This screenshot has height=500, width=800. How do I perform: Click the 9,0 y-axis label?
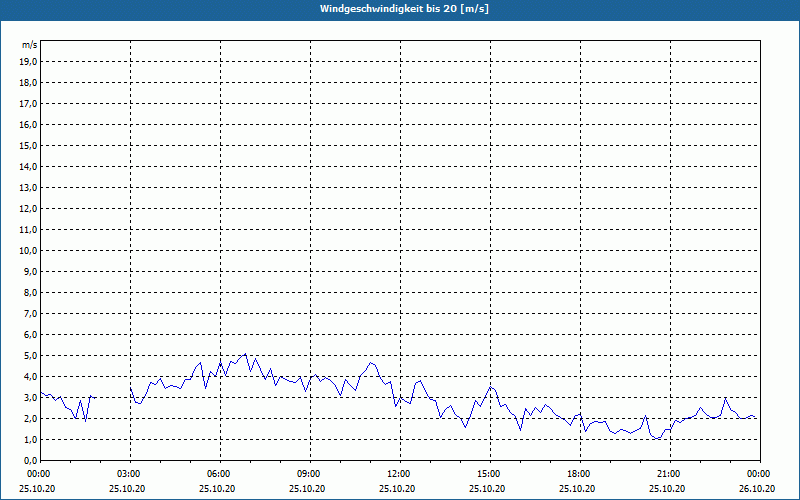(x=30, y=271)
